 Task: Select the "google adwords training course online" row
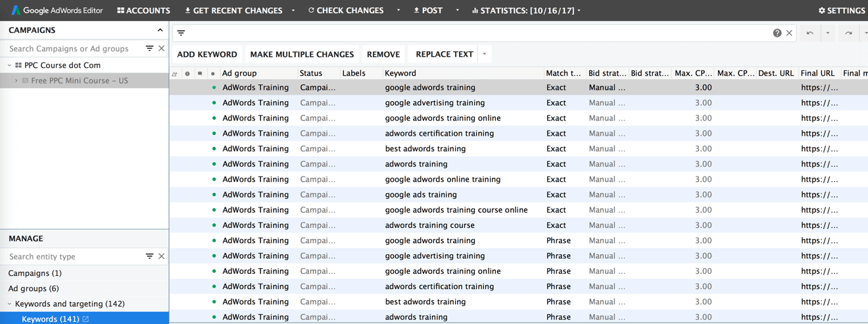click(519, 210)
